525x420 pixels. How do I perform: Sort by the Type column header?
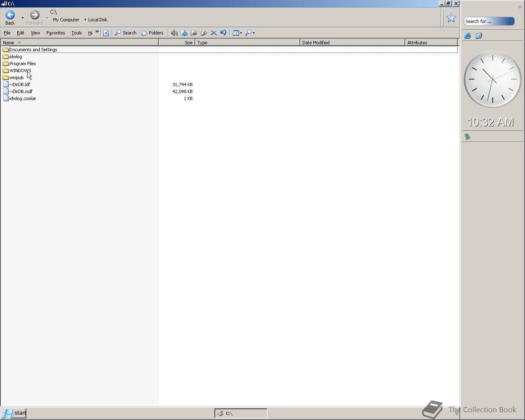[x=247, y=42]
